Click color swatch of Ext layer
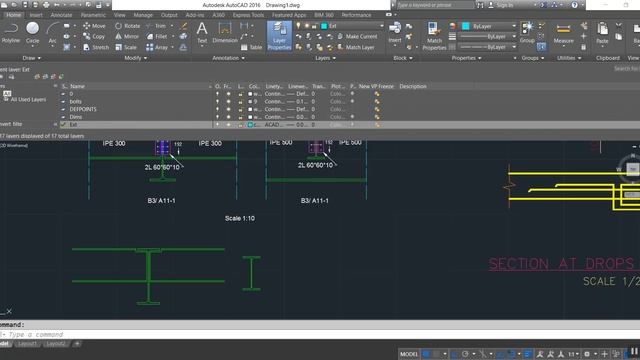This screenshot has width=640, height=360. click(x=250, y=124)
